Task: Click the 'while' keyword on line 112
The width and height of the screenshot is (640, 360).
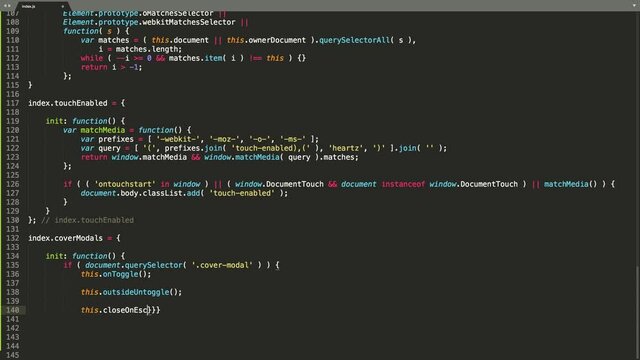Action: [91, 58]
